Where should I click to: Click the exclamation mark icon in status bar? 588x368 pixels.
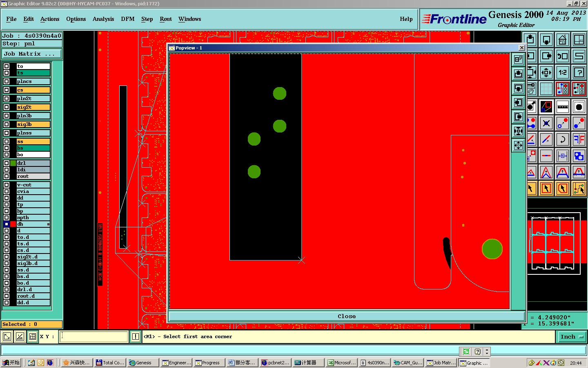pos(136,337)
